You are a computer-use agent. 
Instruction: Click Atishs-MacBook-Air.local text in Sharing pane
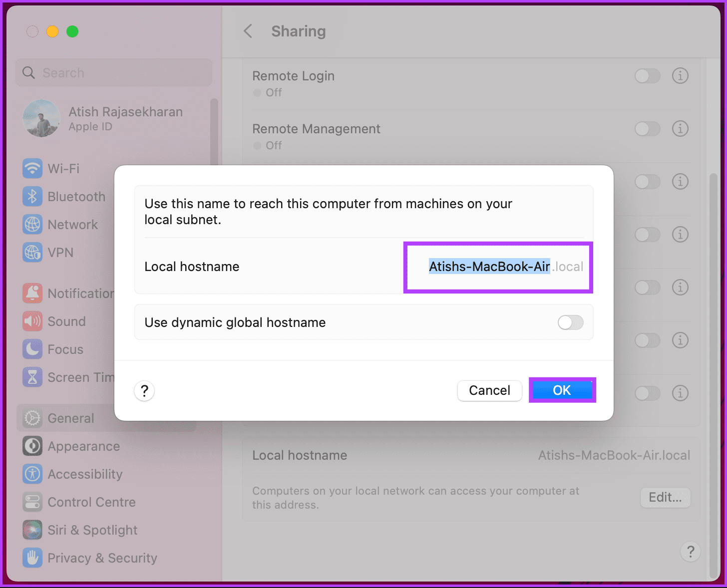(614, 455)
